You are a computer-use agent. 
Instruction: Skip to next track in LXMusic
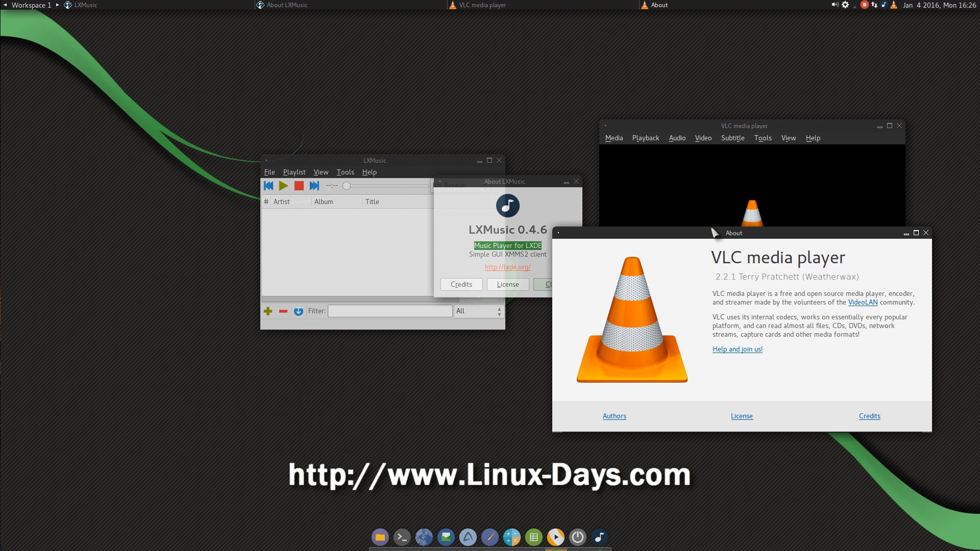[314, 186]
